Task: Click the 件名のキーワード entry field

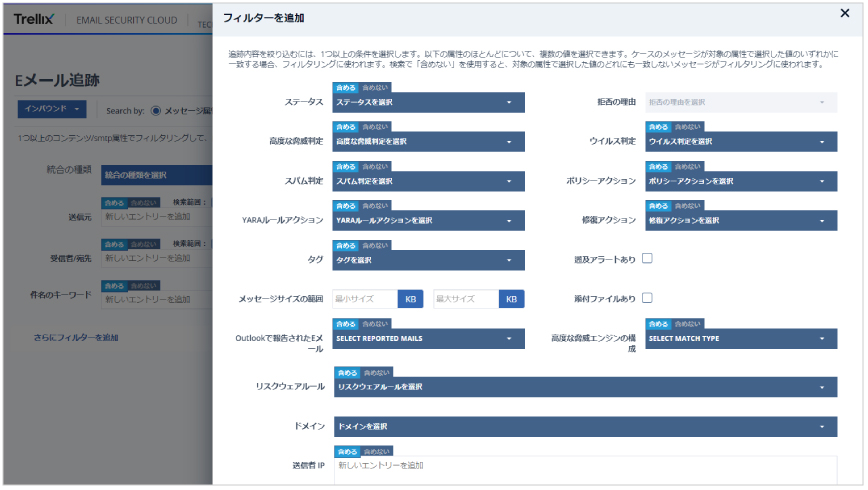Action: click(157, 300)
